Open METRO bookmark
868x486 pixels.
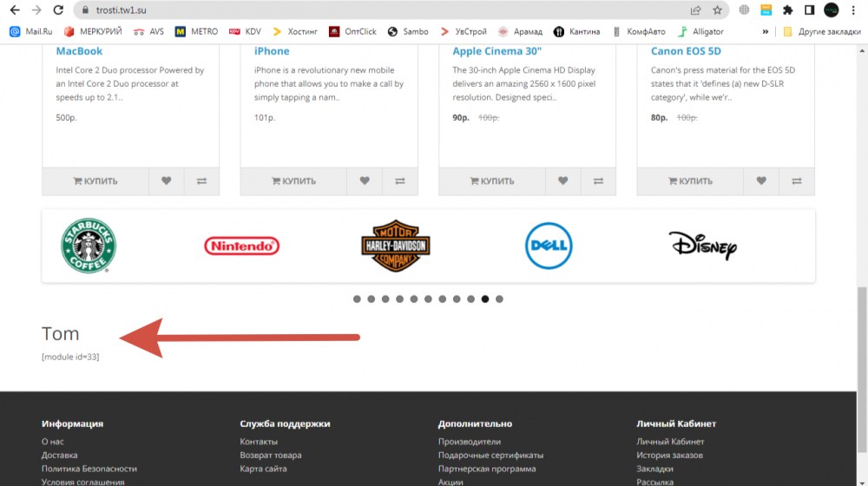(x=196, y=31)
